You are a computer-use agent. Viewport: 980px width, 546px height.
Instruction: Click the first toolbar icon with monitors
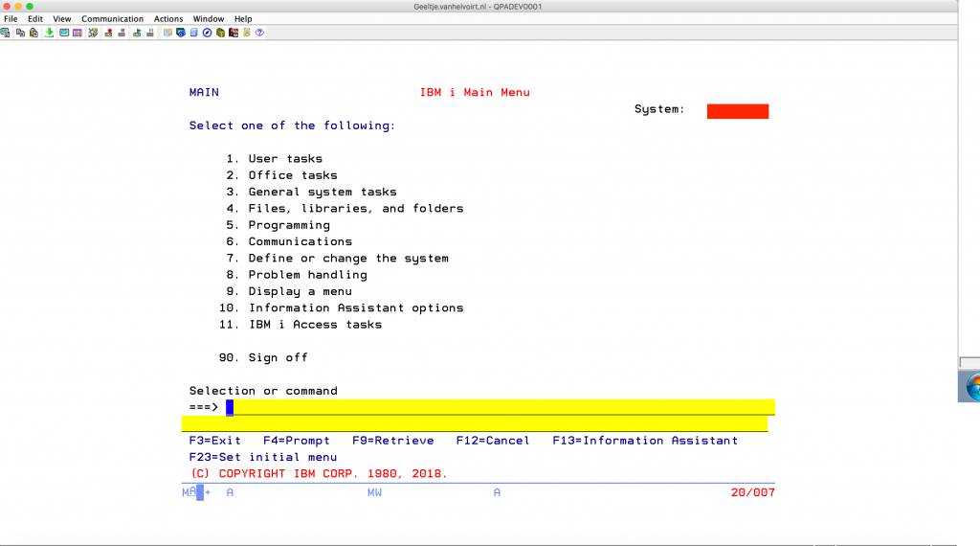5,33
